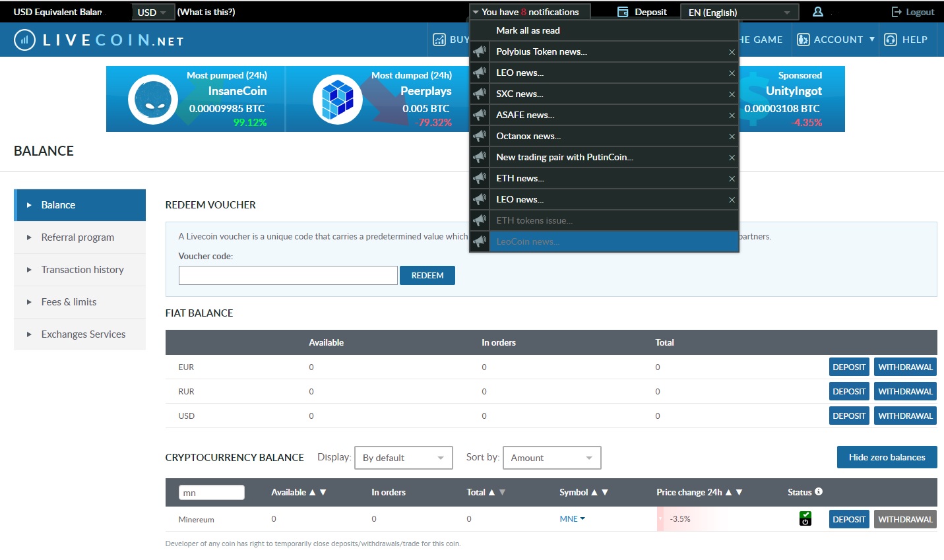The image size is (944, 560).
Task: Dismiss the SXC news notification
Action: pos(732,94)
